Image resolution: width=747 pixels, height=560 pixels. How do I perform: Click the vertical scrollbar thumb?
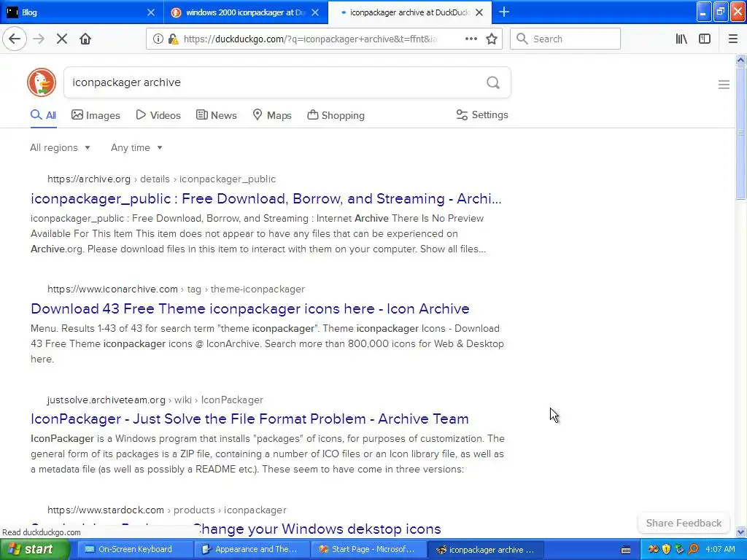[740, 133]
